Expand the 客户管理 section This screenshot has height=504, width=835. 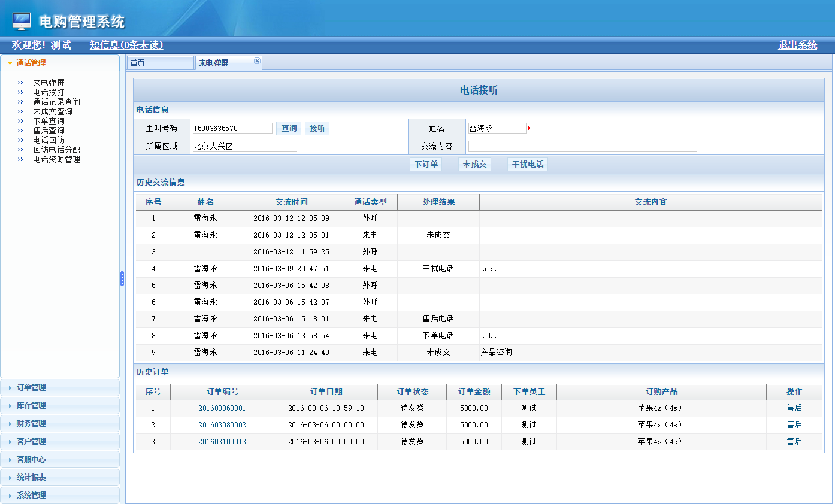coord(60,441)
